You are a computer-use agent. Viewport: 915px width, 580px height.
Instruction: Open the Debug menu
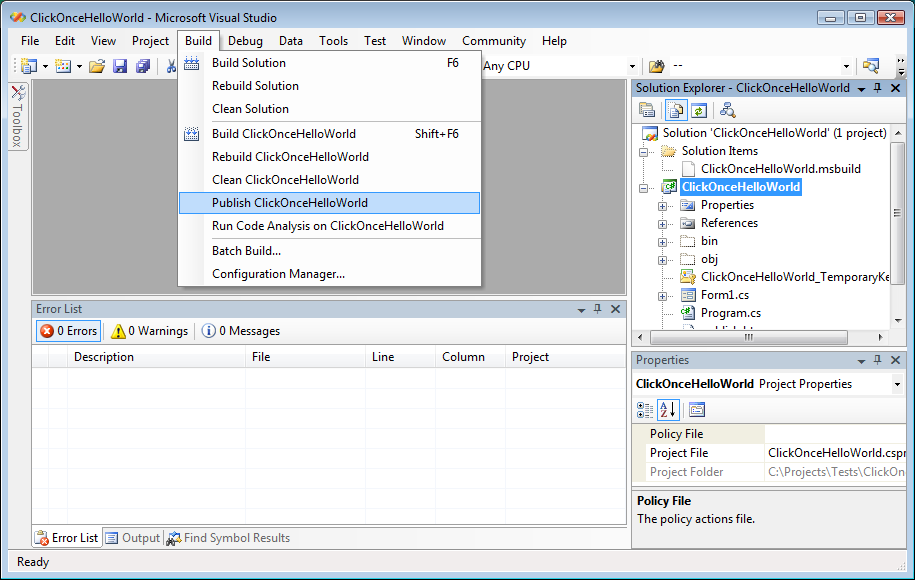click(245, 41)
